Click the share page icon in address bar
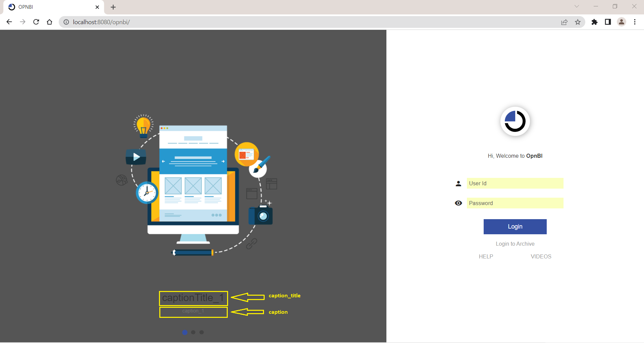The width and height of the screenshot is (644, 343). [x=564, y=22]
